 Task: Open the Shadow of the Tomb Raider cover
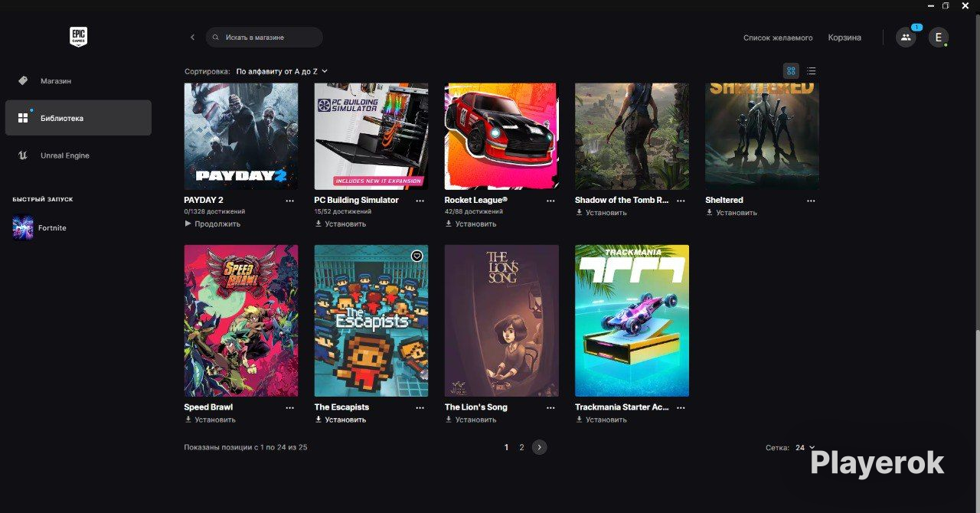coord(632,136)
